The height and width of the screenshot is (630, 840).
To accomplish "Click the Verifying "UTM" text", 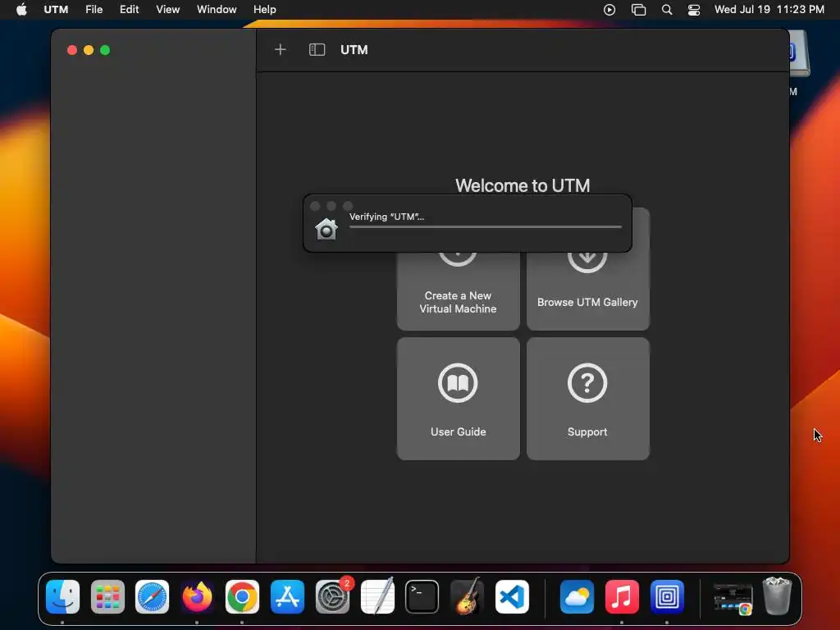I will pyautogui.click(x=386, y=217).
